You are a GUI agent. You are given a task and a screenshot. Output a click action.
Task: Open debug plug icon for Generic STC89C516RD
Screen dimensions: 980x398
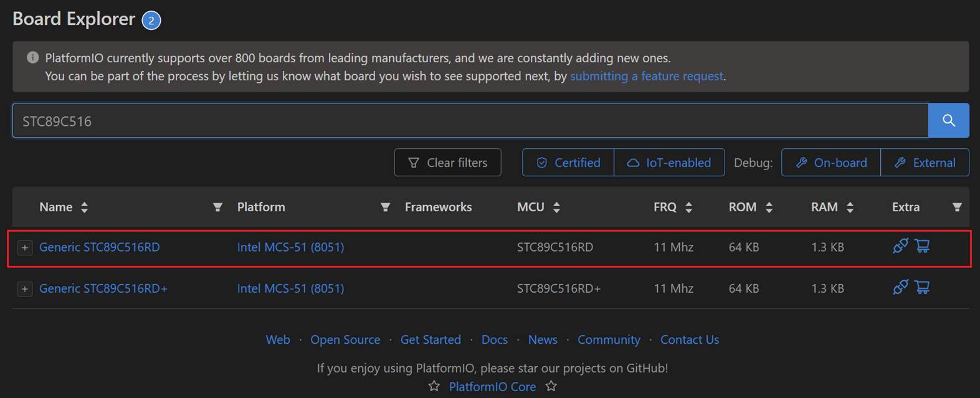pos(900,246)
